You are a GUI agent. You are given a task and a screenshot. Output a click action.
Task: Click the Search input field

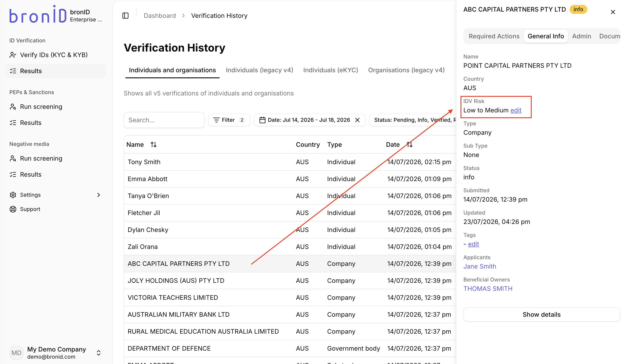tap(164, 120)
